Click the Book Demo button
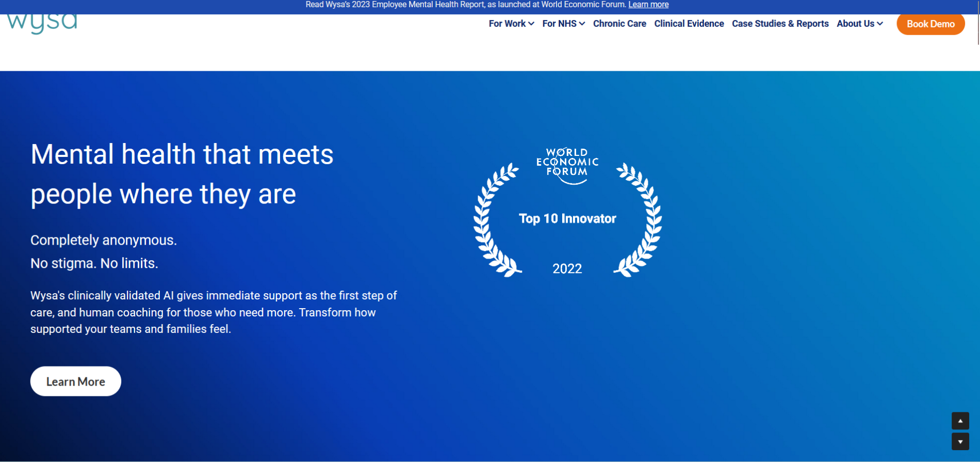The width and height of the screenshot is (980, 462). (930, 24)
